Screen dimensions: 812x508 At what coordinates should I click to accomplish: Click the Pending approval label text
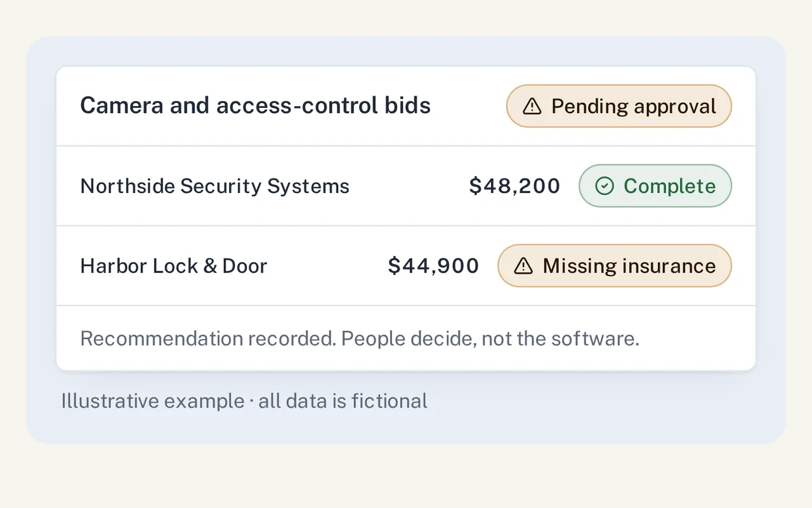[x=634, y=107]
